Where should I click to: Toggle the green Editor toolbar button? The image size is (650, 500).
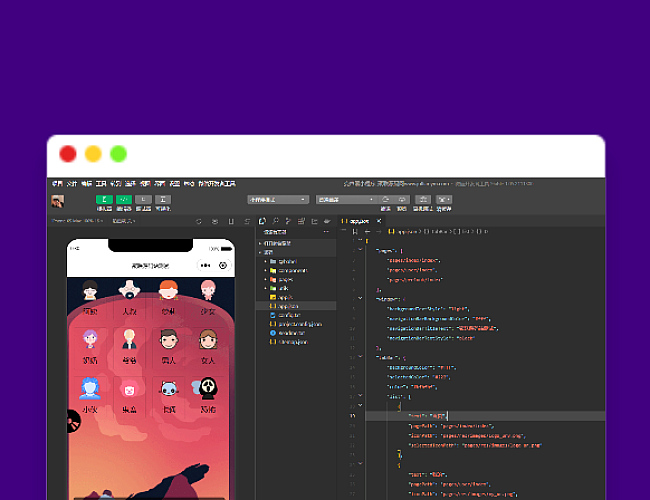pyautogui.click(x=124, y=199)
